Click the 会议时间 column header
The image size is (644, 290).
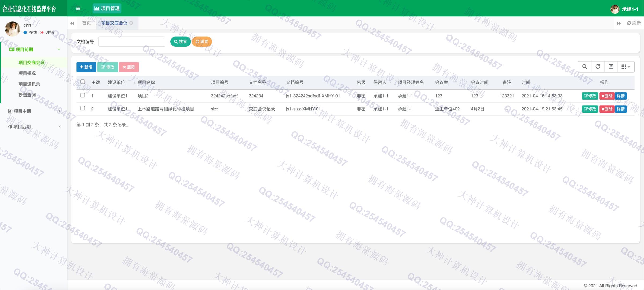point(480,82)
